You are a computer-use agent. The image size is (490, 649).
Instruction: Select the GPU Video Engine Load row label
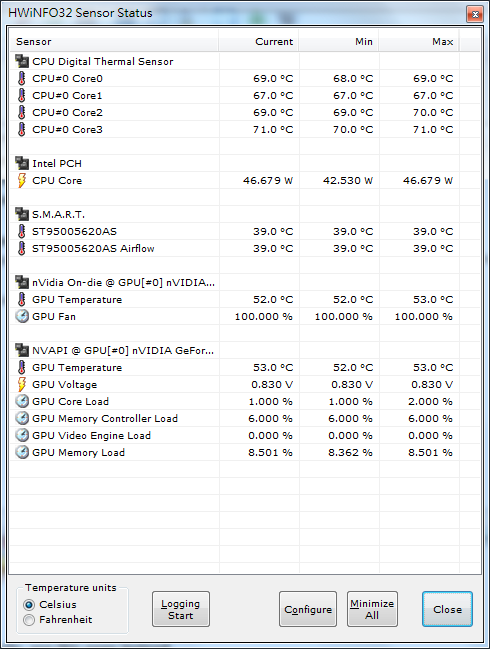coord(91,435)
